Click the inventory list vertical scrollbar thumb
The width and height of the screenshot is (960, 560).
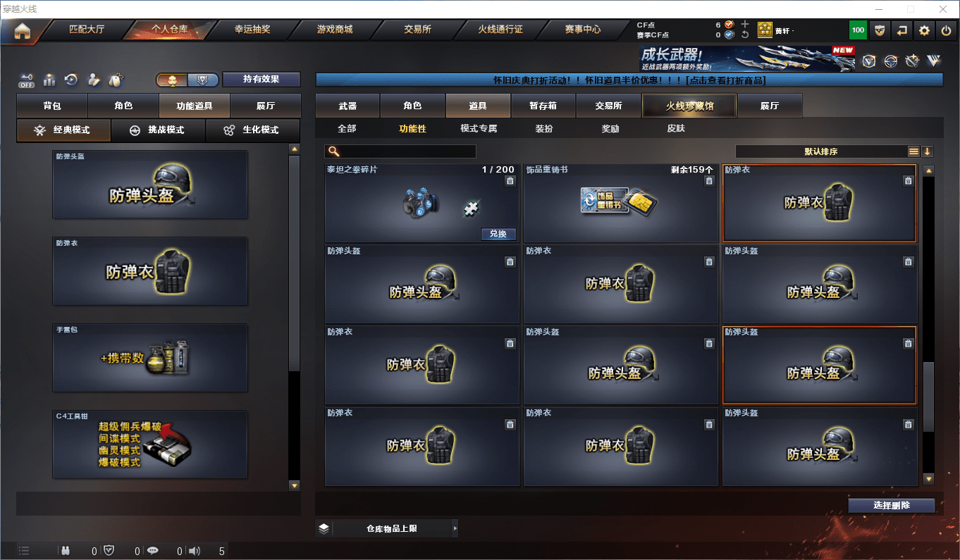(x=928, y=397)
